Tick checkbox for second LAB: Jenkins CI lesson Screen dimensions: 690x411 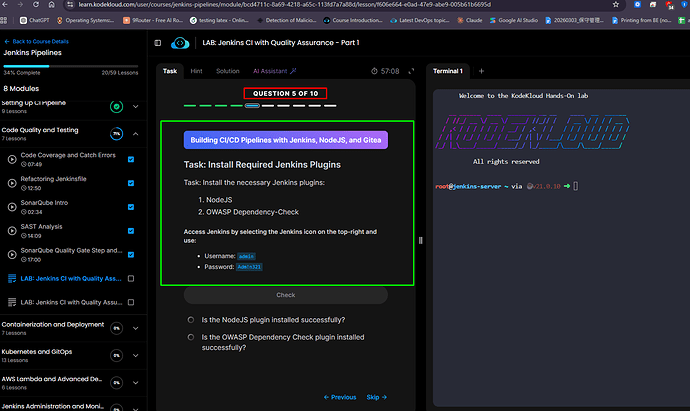click(131, 302)
